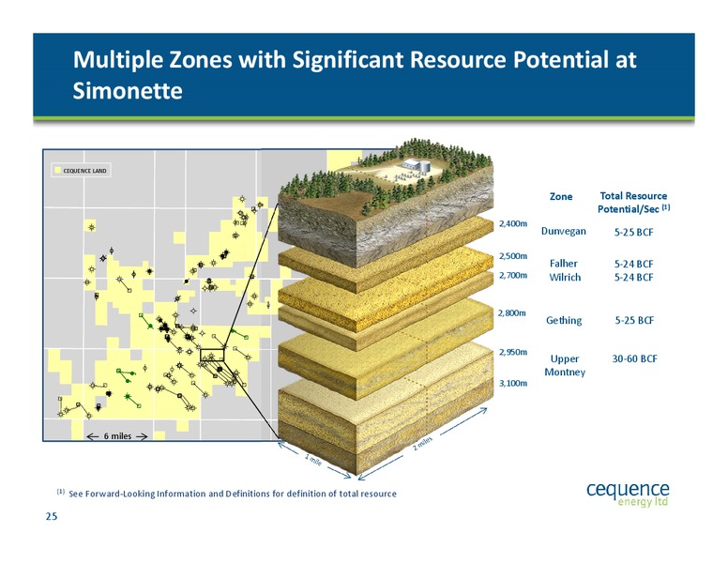Click the footnote 'See Forward-Looking Information and Definitions'
728x563 pixels.
233,494
